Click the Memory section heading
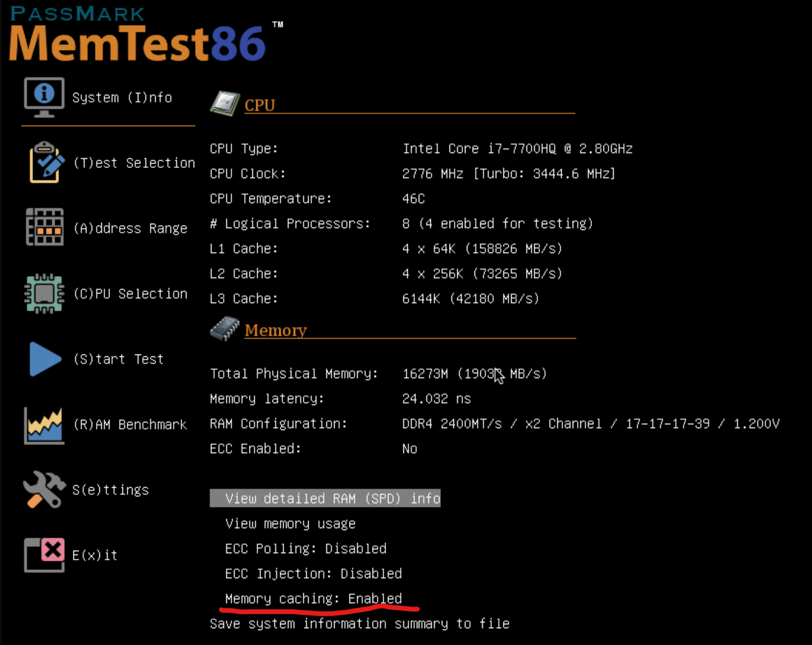 tap(276, 330)
